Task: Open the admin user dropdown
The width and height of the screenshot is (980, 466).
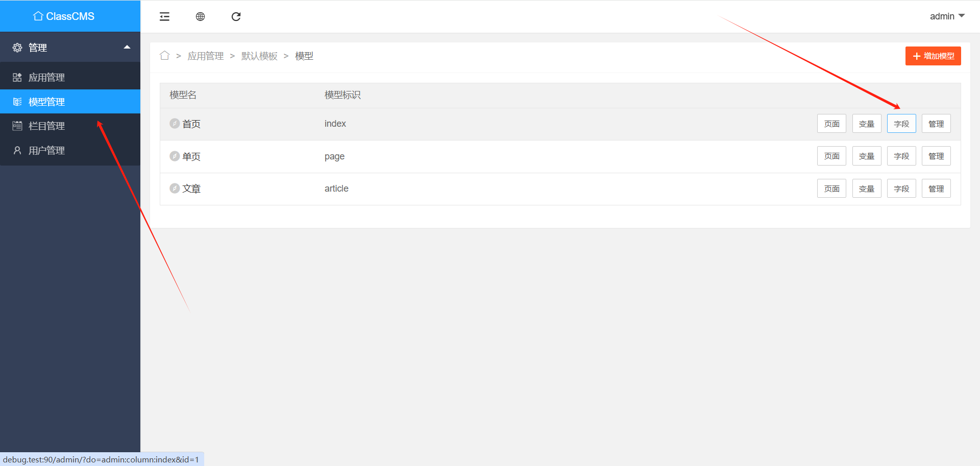Action: (947, 16)
